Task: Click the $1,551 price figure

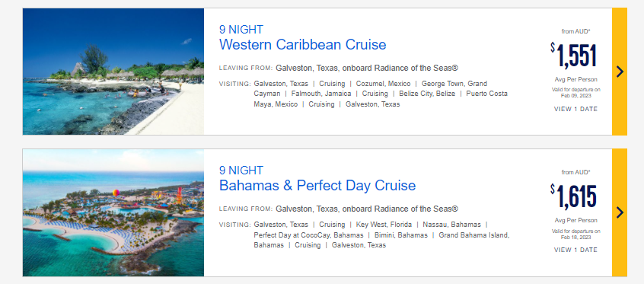Action: pos(573,56)
